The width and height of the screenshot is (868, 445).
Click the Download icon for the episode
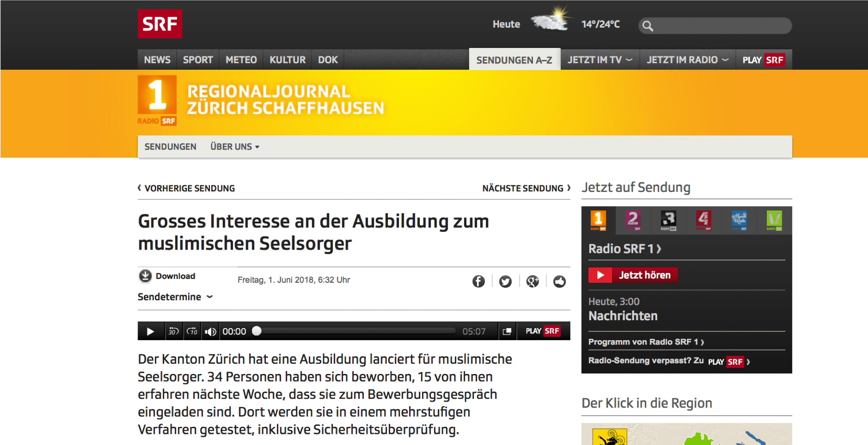point(145,276)
